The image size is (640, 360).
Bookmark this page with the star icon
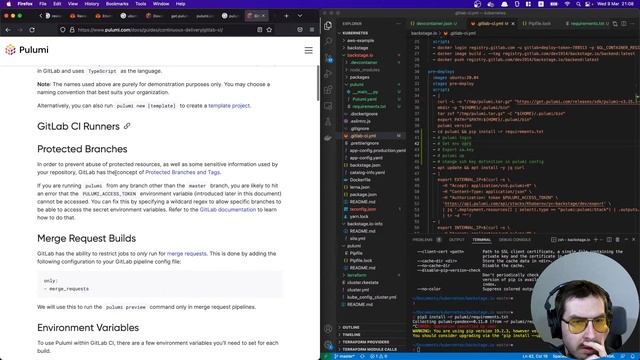tap(269, 30)
